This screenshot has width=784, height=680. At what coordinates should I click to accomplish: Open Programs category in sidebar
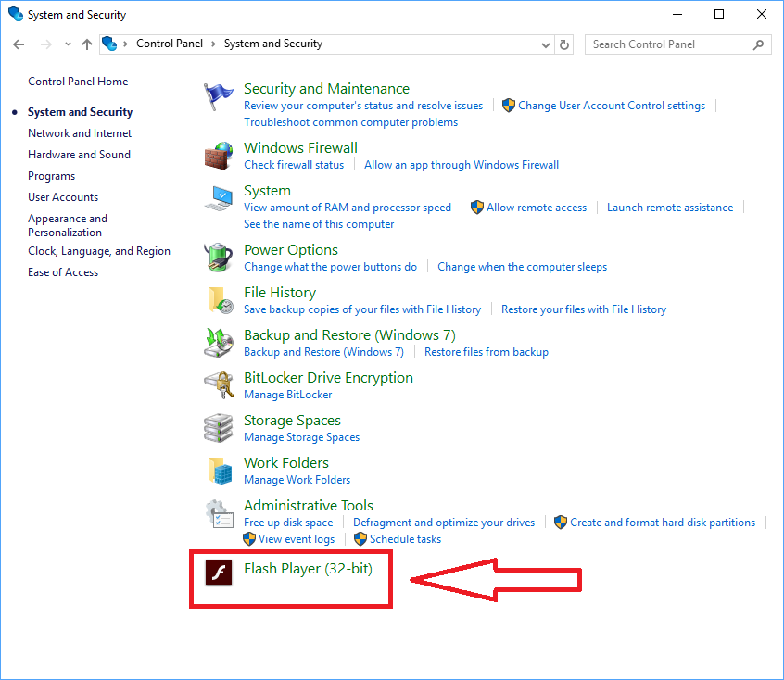click(x=52, y=176)
